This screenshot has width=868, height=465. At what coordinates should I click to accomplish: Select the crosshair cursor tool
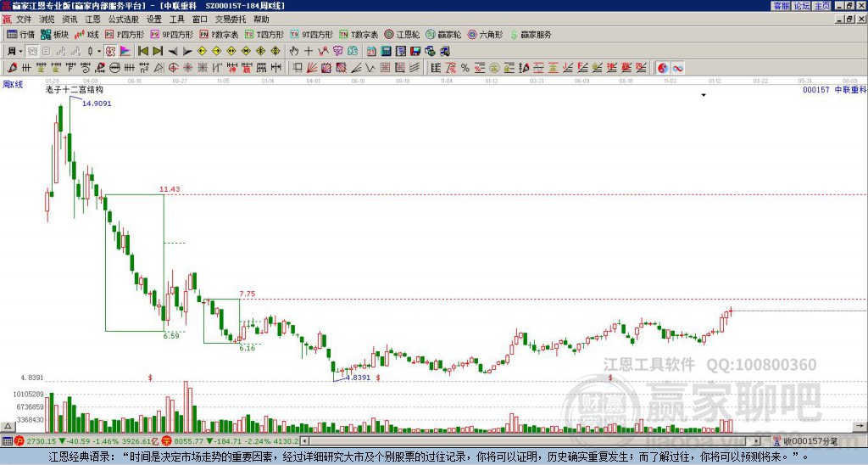[x=309, y=52]
